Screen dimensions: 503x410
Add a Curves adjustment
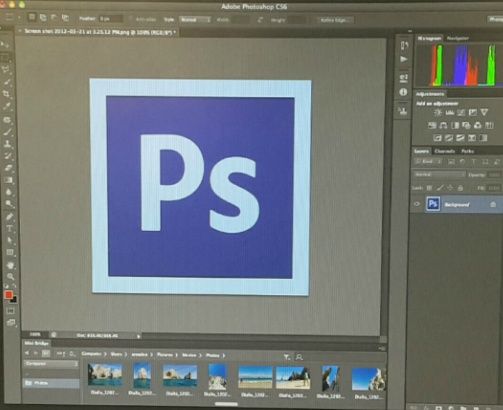click(x=461, y=113)
